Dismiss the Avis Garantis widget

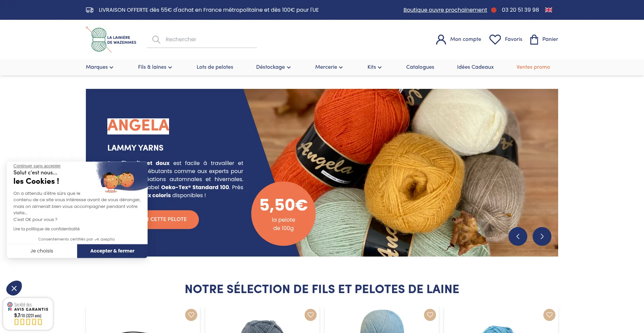click(x=14, y=288)
